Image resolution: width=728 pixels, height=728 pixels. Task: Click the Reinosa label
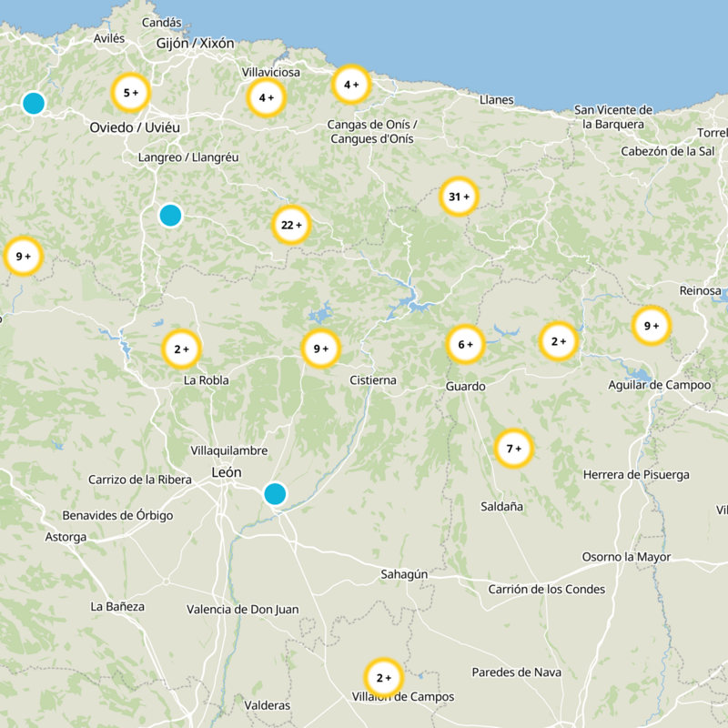pos(701,290)
